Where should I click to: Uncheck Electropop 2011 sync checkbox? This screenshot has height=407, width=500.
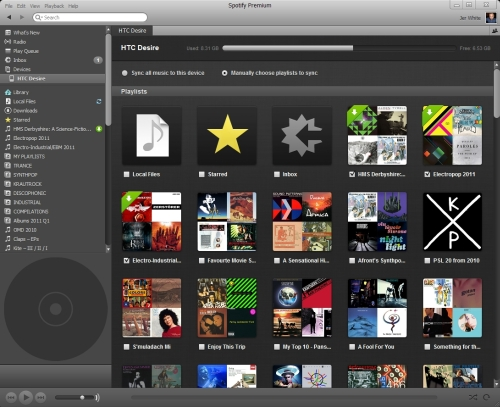click(x=427, y=174)
